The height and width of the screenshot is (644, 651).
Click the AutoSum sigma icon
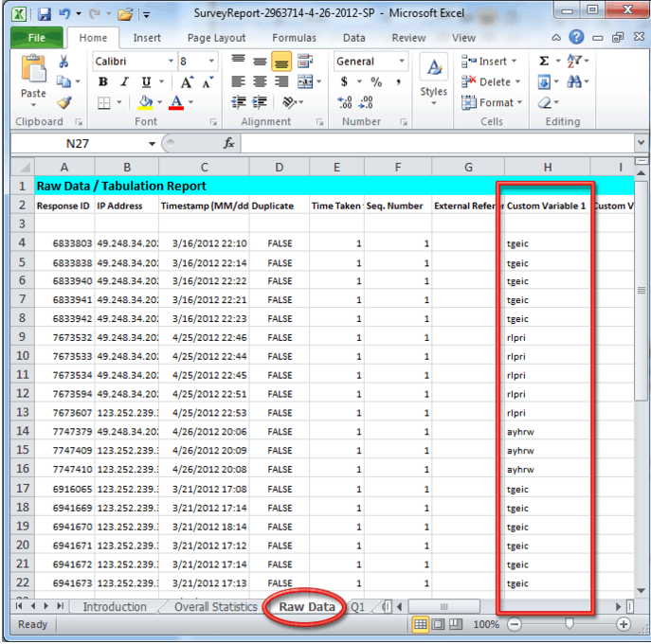[544, 61]
